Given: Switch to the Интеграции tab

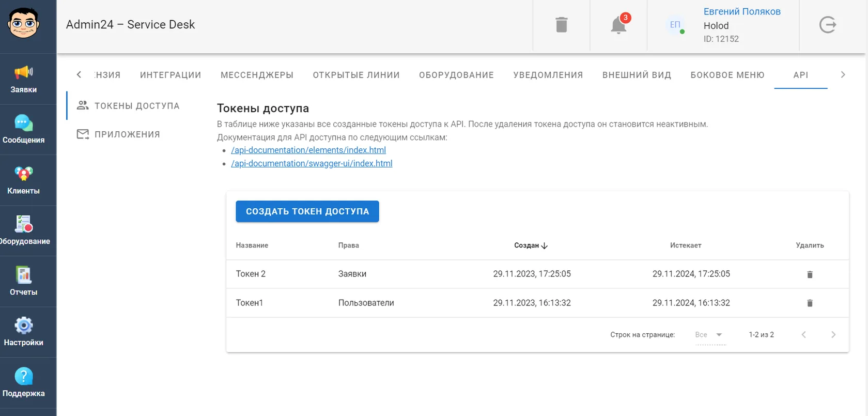Looking at the screenshot, I should pyautogui.click(x=171, y=75).
